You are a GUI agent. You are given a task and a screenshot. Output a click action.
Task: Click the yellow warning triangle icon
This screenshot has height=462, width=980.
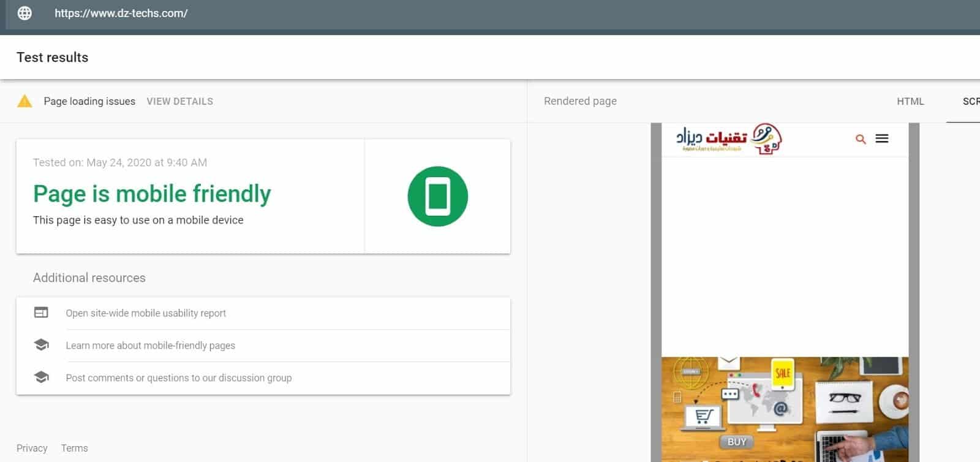coord(24,101)
